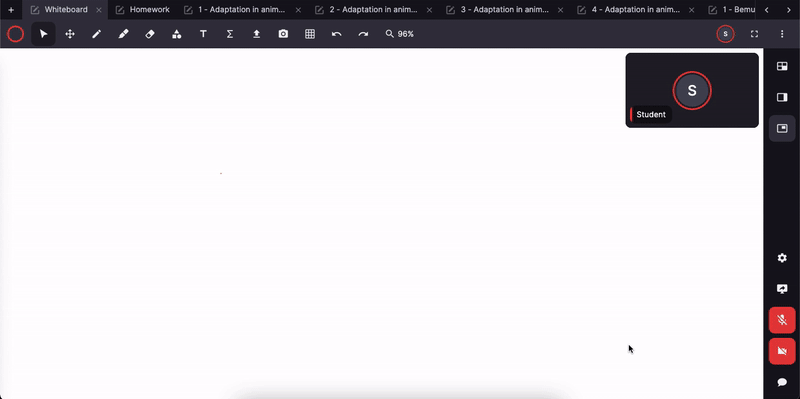This screenshot has width=800, height=399.
Task: Toggle the grid background
Action: [x=310, y=34]
